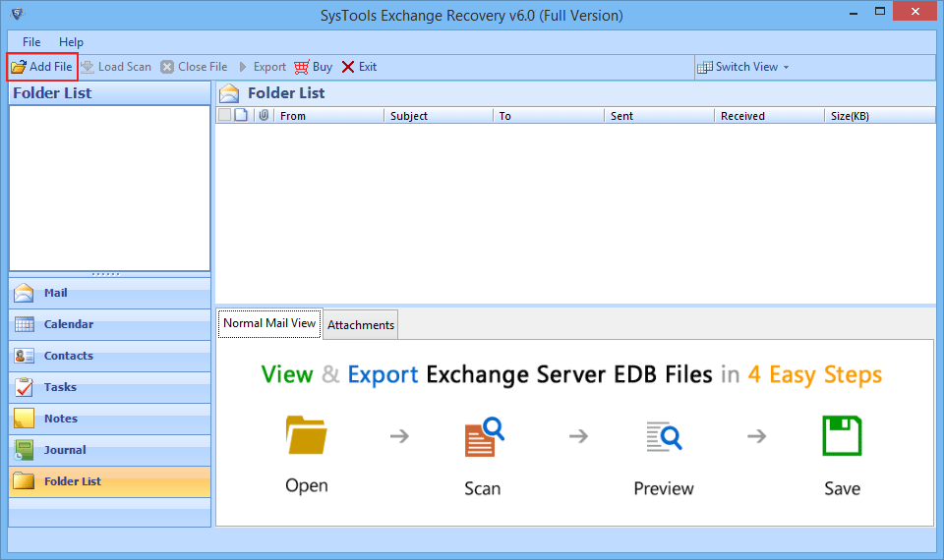Click the Buy shopping cart button

coord(313,67)
